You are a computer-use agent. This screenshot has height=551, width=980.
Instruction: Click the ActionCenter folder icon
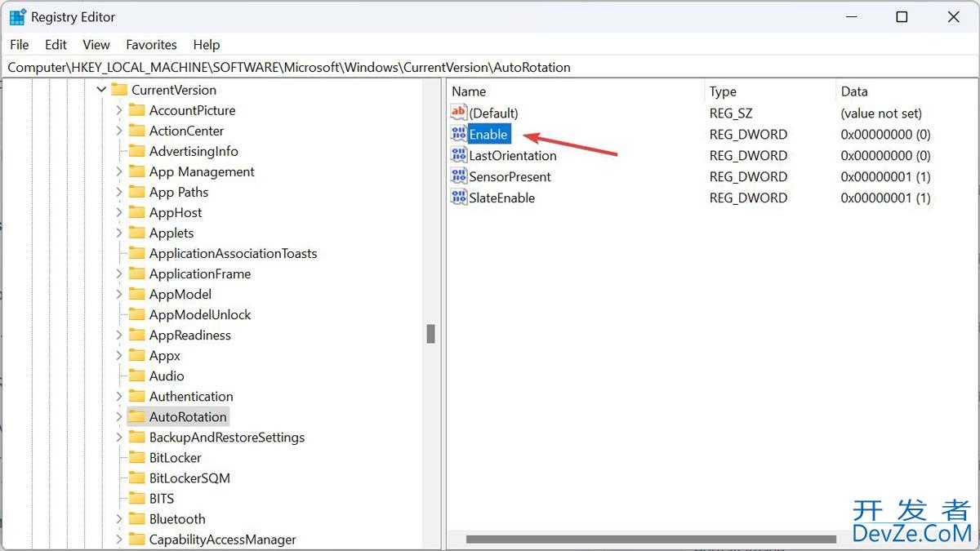[x=136, y=131]
